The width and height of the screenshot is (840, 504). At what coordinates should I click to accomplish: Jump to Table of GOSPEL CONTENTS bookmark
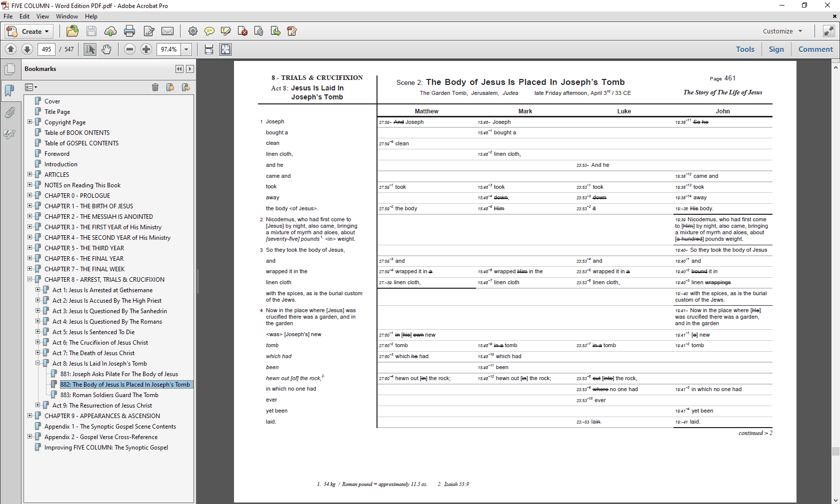[81, 143]
